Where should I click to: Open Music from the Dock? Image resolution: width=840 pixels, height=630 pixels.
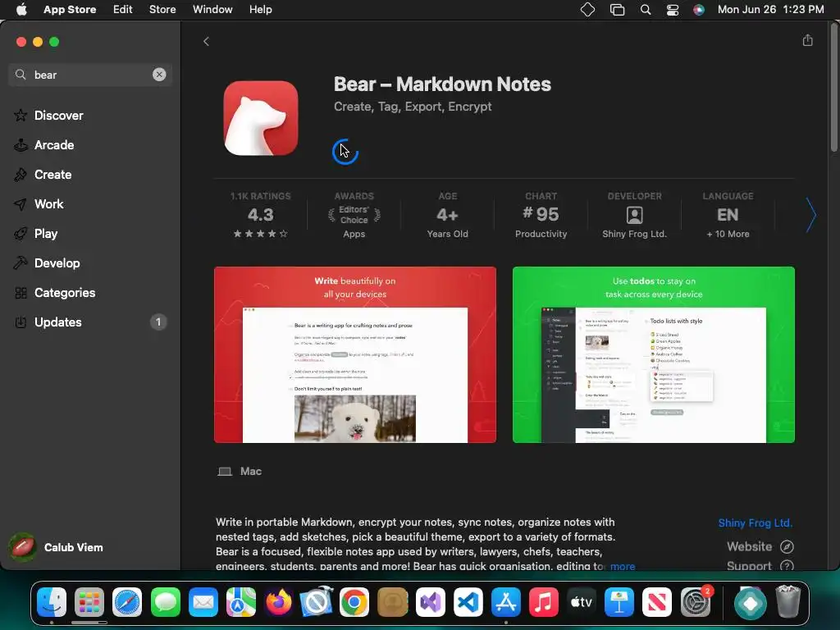click(544, 603)
